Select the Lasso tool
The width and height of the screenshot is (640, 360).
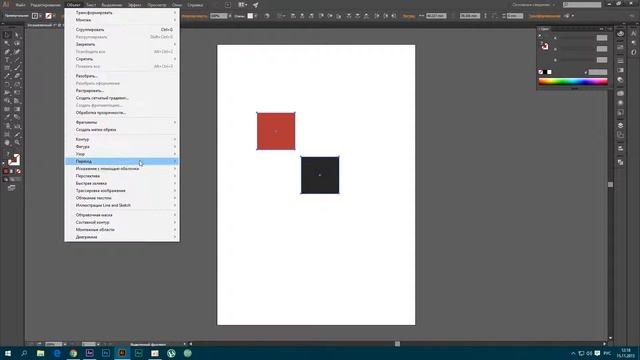tap(17, 43)
